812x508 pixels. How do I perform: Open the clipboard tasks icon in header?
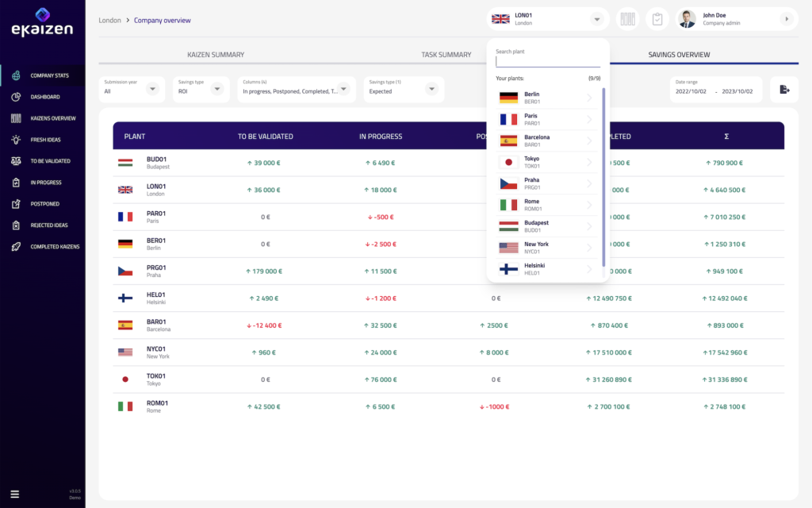tap(657, 19)
